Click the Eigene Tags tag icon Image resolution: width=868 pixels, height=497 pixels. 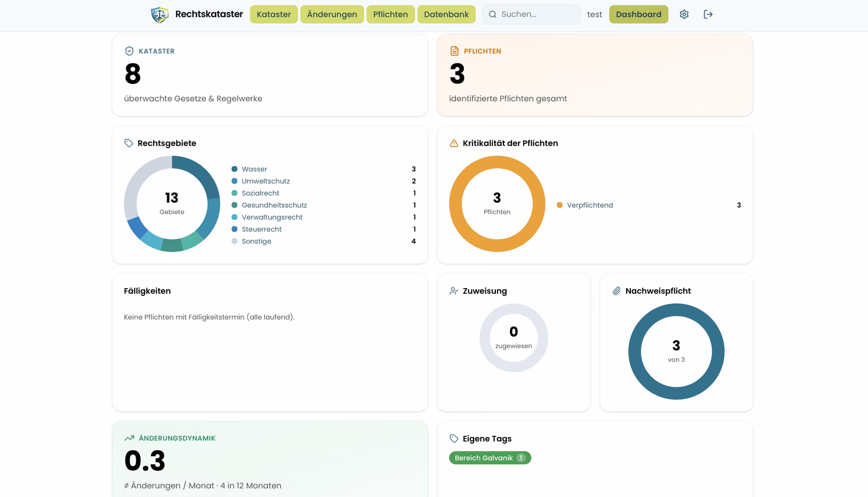click(454, 438)
